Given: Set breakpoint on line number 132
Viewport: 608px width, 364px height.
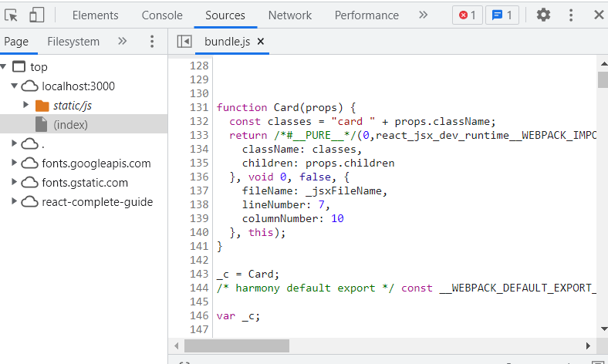Looking at the screenshot, I should click(199, 121).
